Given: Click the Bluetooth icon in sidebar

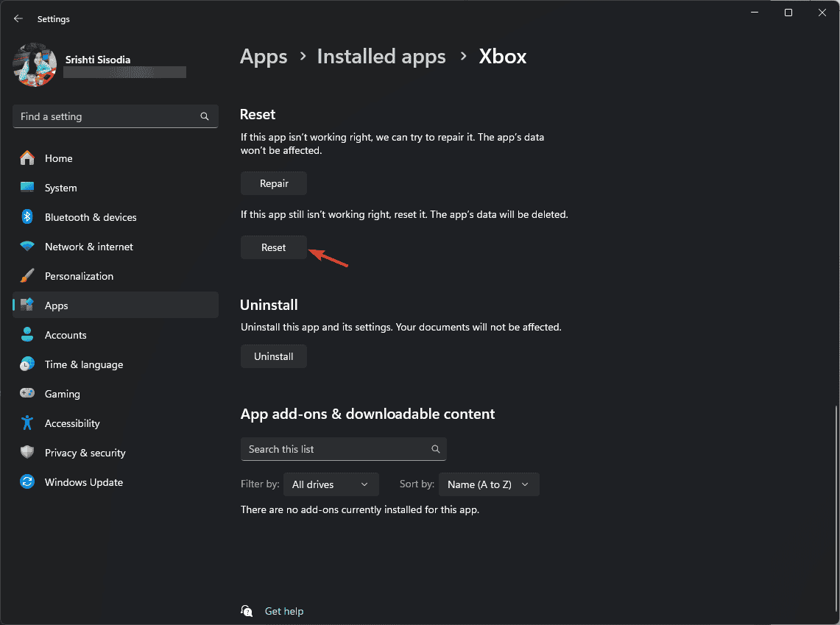Looking at the screenshot, I should click(x=27, y=217).
